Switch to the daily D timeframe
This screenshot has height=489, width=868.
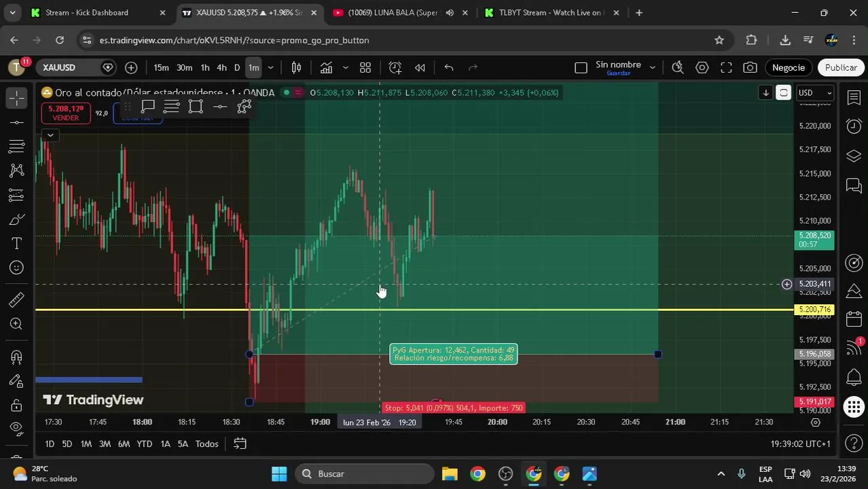(x=237, y=67)
